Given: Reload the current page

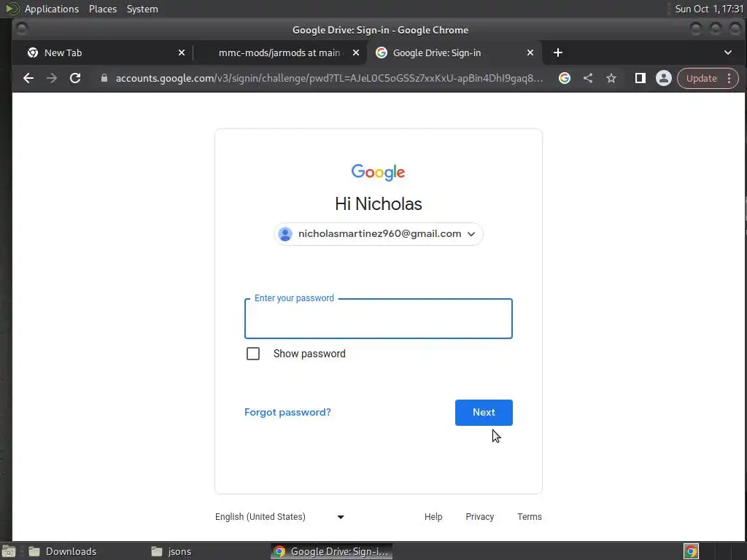Looking at the screenshot, I should (x=75, y=79).
